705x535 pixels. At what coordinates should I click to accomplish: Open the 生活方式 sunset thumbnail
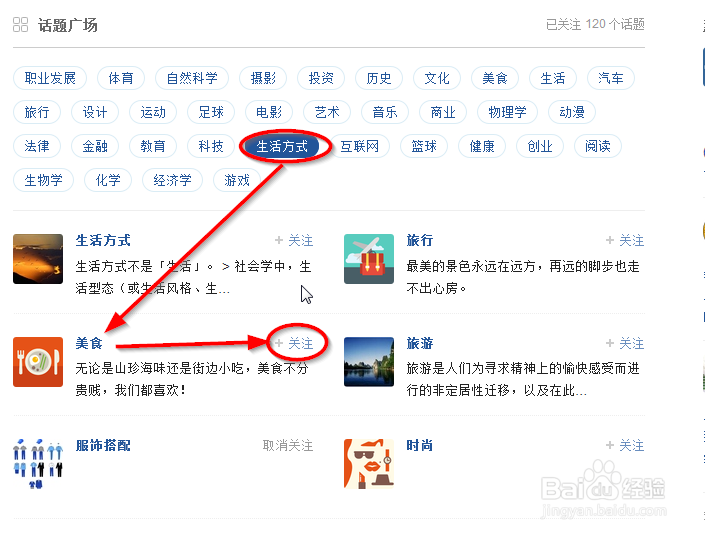coord(38,259)
